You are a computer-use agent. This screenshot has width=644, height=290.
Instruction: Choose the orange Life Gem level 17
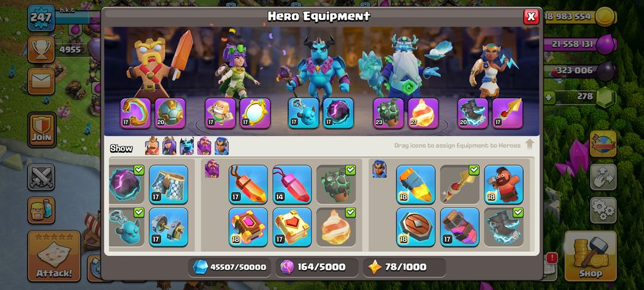click(248, 184)
